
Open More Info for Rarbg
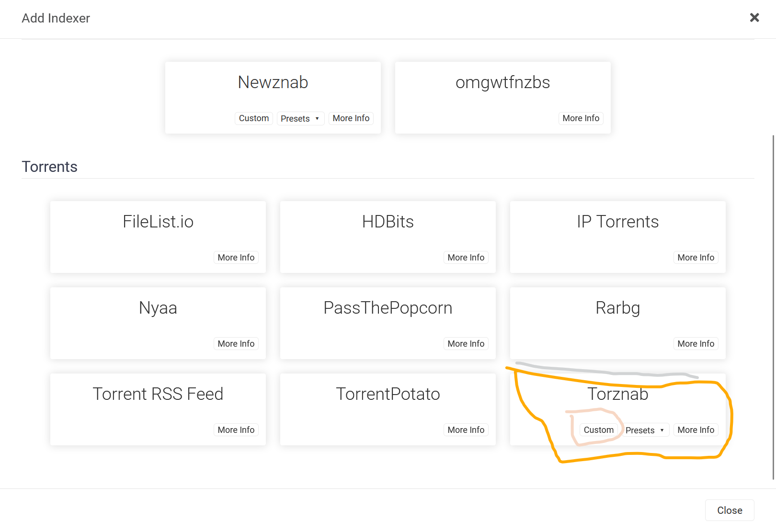point(696,344)
